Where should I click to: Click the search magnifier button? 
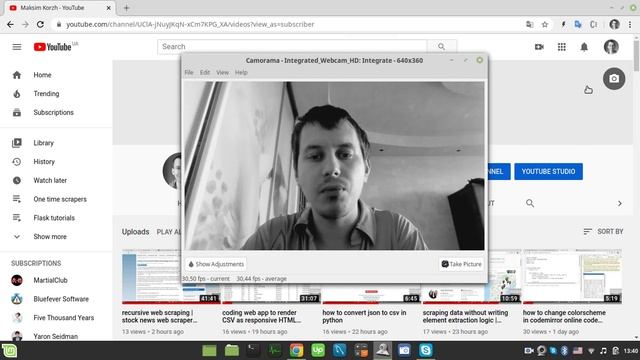(x=442, y=47)
